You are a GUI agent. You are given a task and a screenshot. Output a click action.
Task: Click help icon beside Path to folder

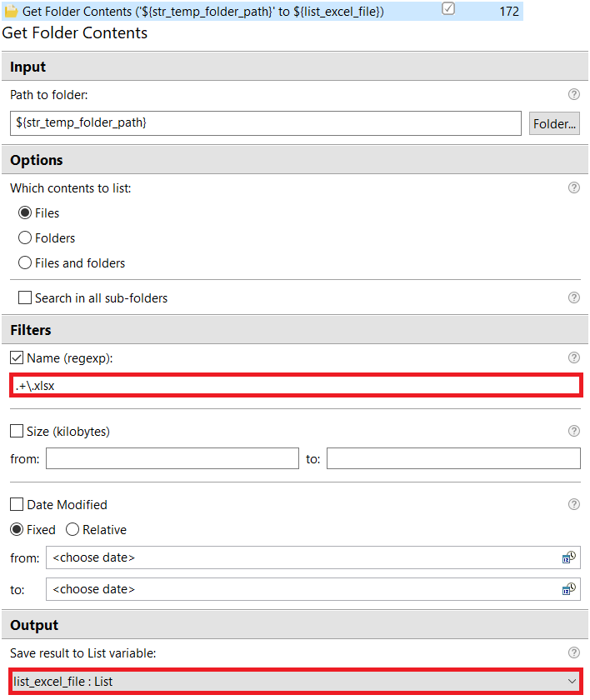tap(573, 94)
